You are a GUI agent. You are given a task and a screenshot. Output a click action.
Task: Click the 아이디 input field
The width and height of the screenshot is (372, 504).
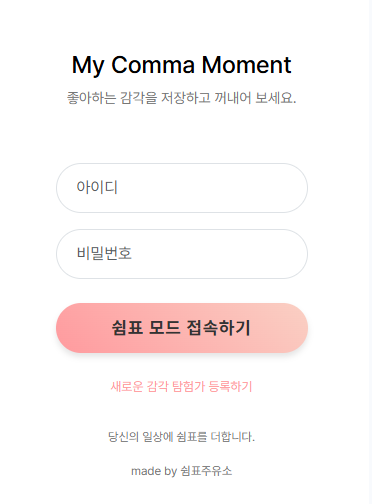tap(182, 188)
